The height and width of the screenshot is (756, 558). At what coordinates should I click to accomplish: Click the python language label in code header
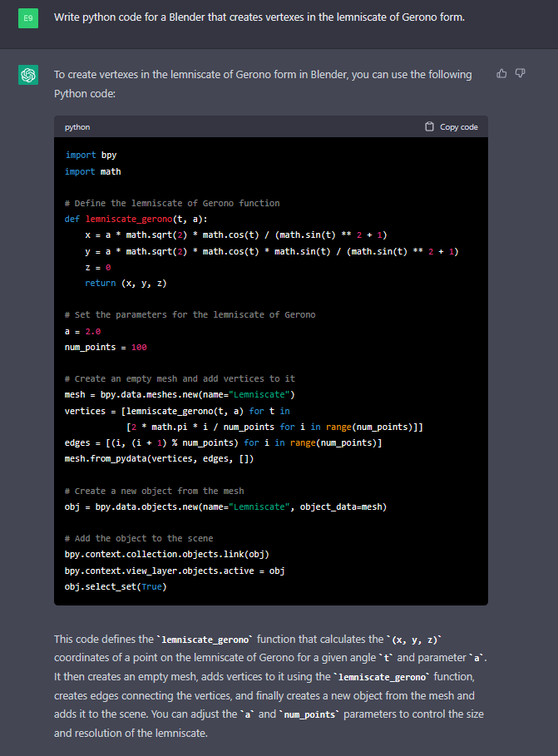pyautogui.click(x=77, y=127)
